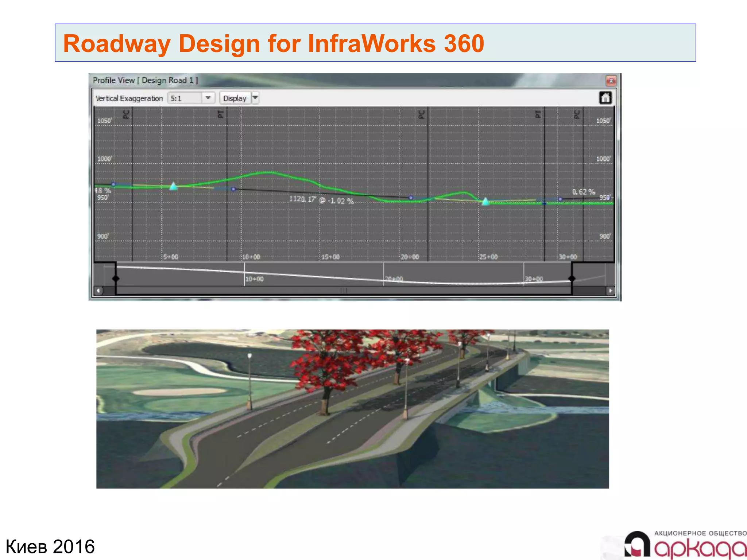
Task: Click the right scroll arrow of profile overview
Action: pyautogui.click(x=611, y=291)
